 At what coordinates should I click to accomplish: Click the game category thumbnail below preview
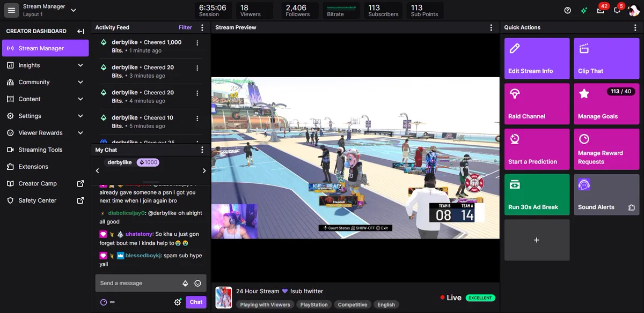pyautogui.click(x=224, y=297)
